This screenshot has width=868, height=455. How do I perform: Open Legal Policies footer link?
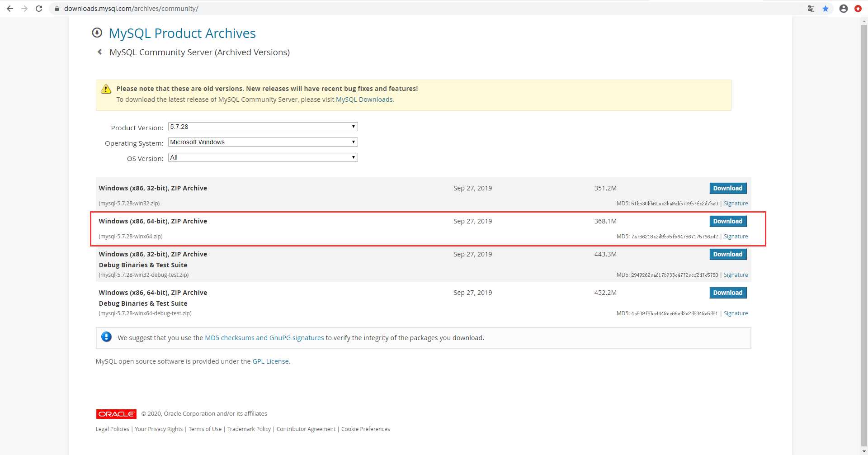[x=112, y=429]
